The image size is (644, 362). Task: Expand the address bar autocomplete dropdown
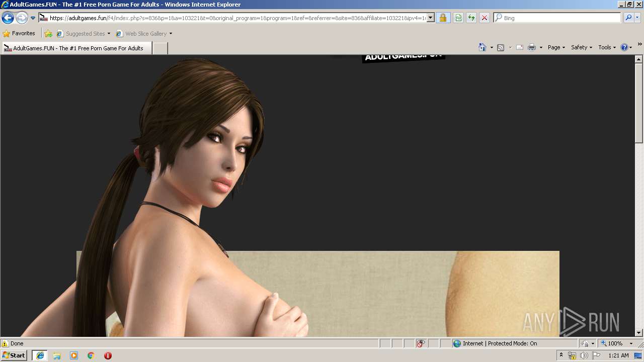(430, 18)
